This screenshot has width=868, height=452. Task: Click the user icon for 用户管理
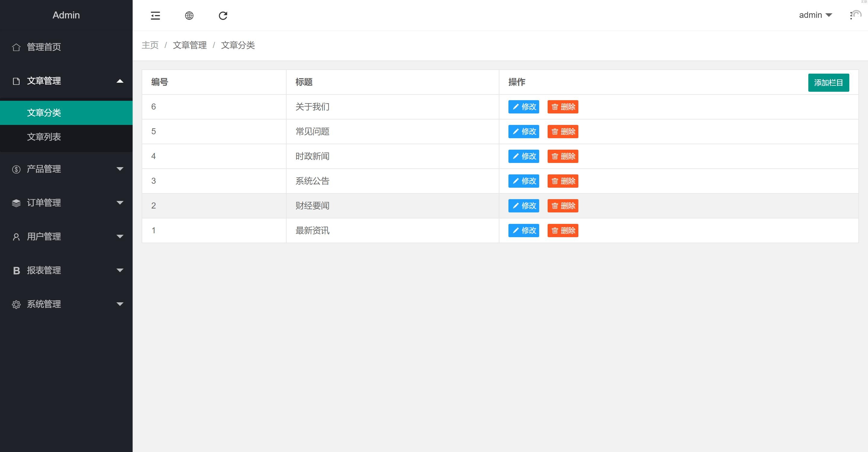pyautogui.click(x=16, y=237)
